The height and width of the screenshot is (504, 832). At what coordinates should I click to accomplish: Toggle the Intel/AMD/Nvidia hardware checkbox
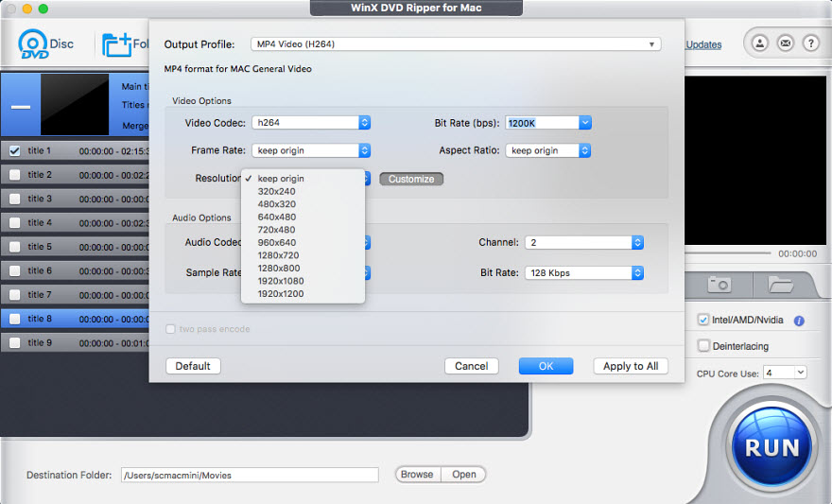[x=703, y=321]
